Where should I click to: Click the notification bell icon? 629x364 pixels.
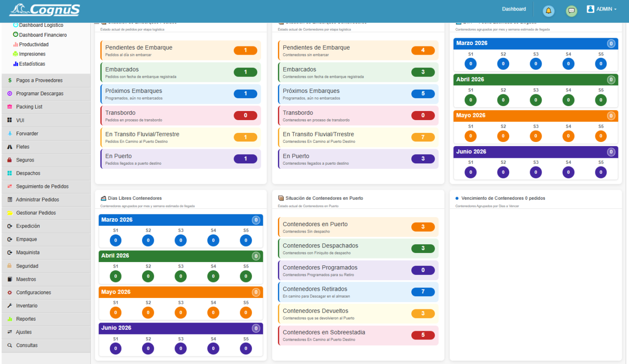(x=548, y=11)
